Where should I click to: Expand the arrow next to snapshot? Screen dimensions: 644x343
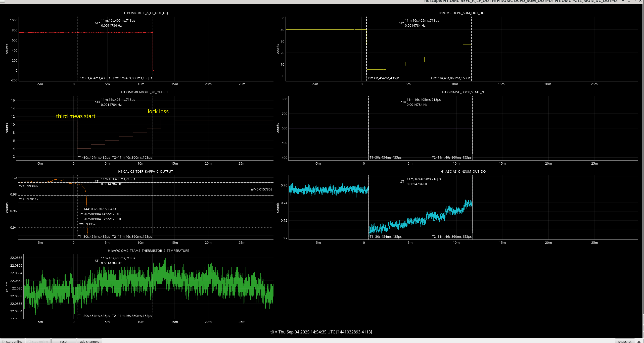[x=639, y=341]
